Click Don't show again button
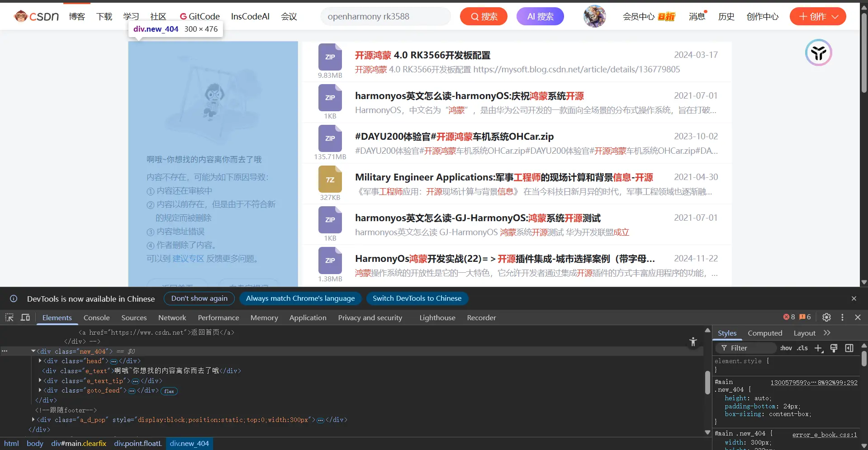Image resolution: width=868 pixels, height=450 pixels. coord(199,298)
